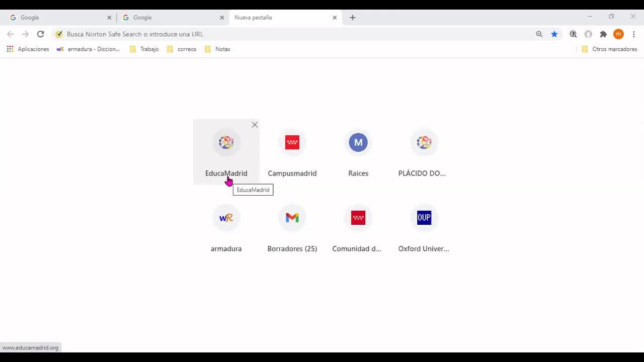Expand the Otros marcadores folder
Screen dimensions: 644x362
(x=609, y=49)
